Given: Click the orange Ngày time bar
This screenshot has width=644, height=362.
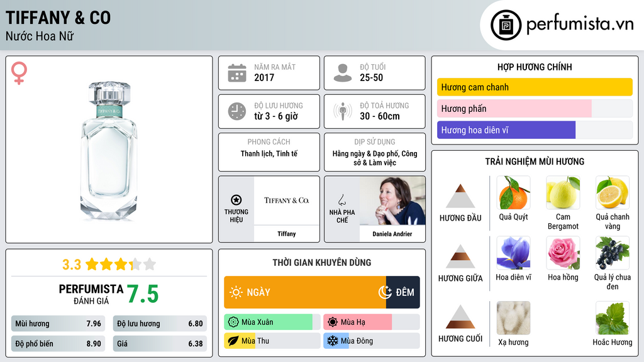Looking at the screenshot, I should 305,292.
